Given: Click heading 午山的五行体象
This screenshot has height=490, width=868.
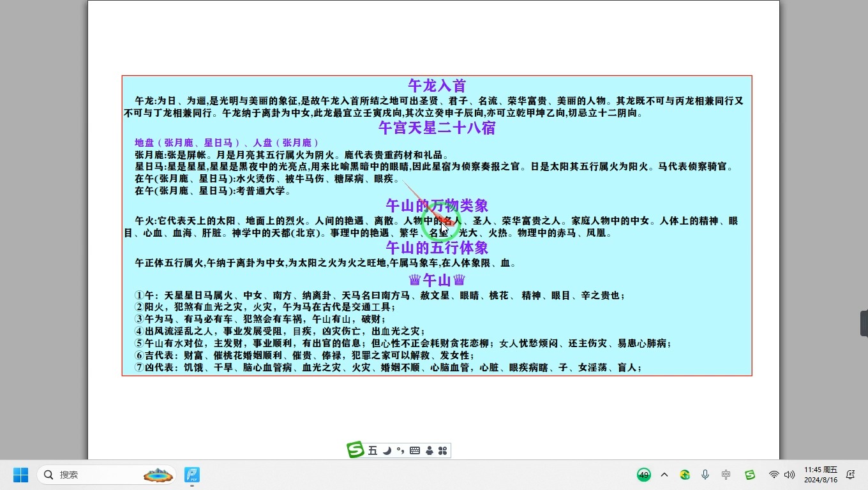Looking at the screenshot, I should pyautogui.click(x=437, y=248).
